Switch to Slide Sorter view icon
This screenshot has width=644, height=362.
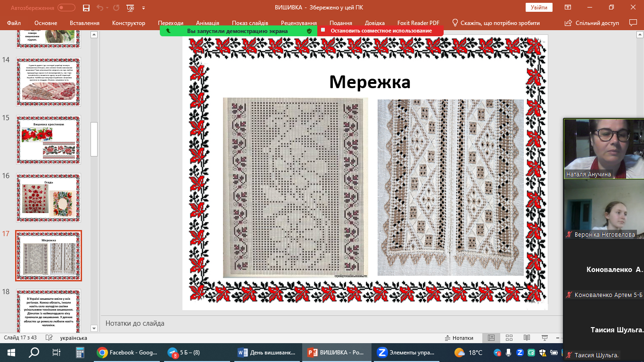(509, 338)
